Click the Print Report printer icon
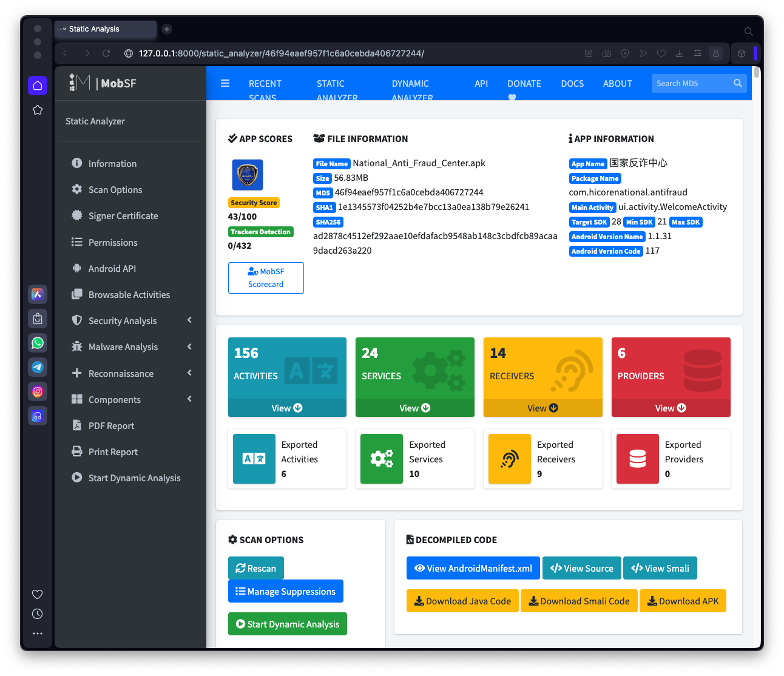Image resolution: width=784 pixels, height=676 pixels. click(77, 451)
